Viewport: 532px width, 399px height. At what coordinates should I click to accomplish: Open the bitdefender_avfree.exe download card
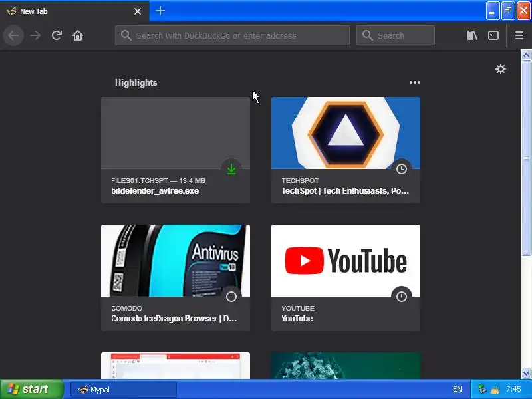coord(176,150)
